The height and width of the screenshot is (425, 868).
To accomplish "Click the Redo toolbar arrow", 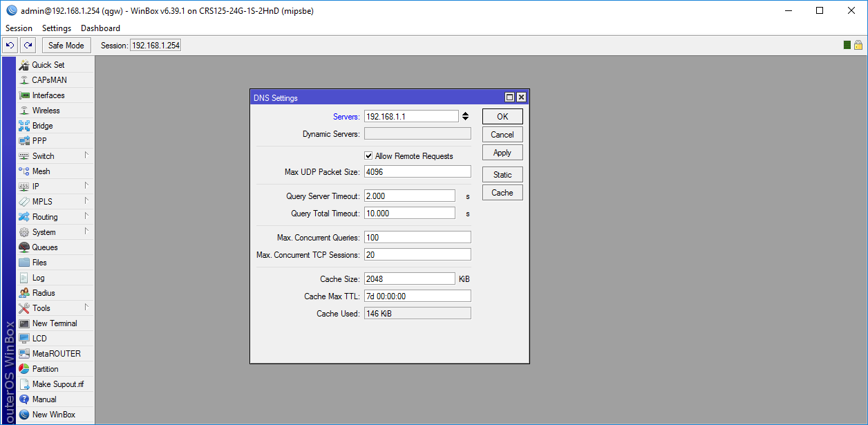I will click(x=28, y=46).
